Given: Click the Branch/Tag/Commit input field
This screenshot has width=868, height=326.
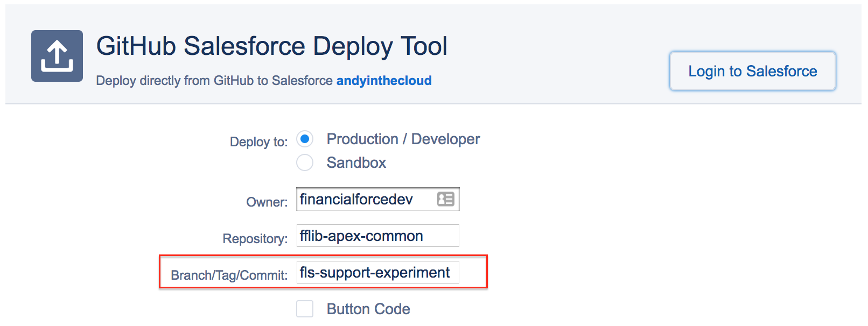Looking at the screenshot, I should coord(378,272).
